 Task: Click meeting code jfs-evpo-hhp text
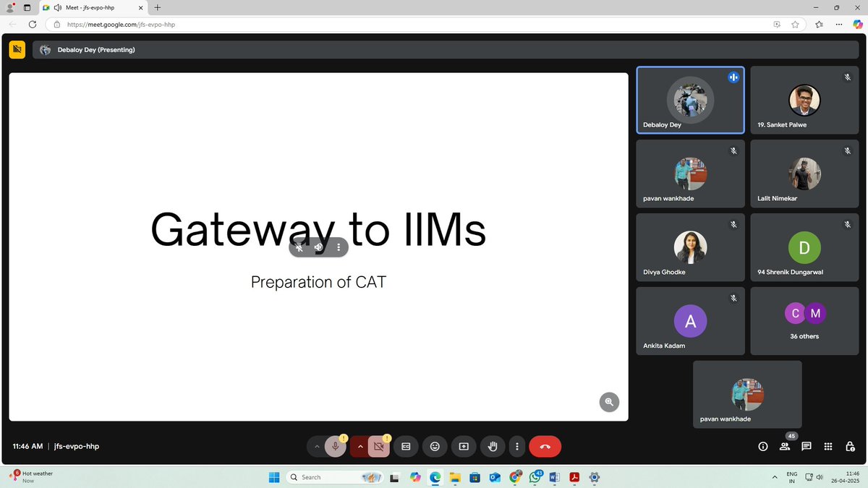[x=77, y=447]
